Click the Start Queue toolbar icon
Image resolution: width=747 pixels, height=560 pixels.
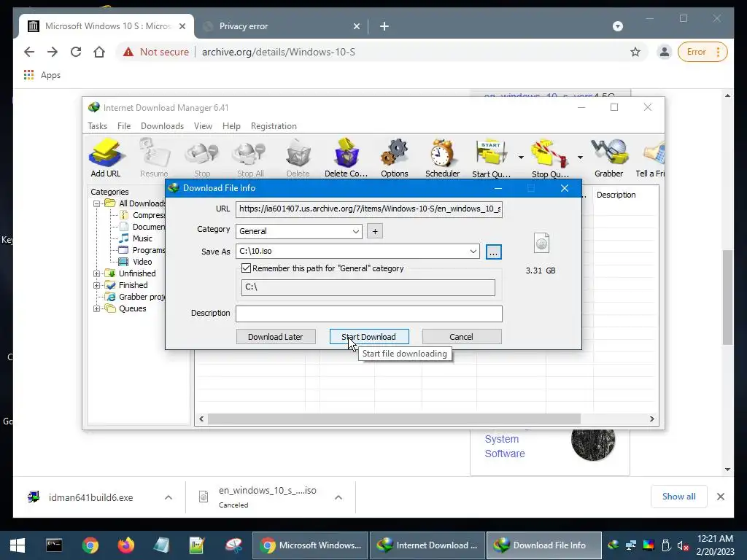point(491,157)
